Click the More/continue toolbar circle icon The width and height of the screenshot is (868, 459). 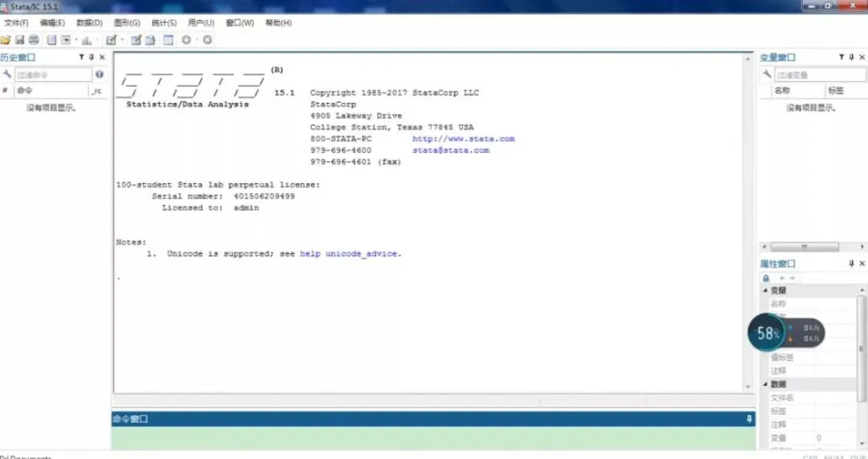[x=186, y=40]
